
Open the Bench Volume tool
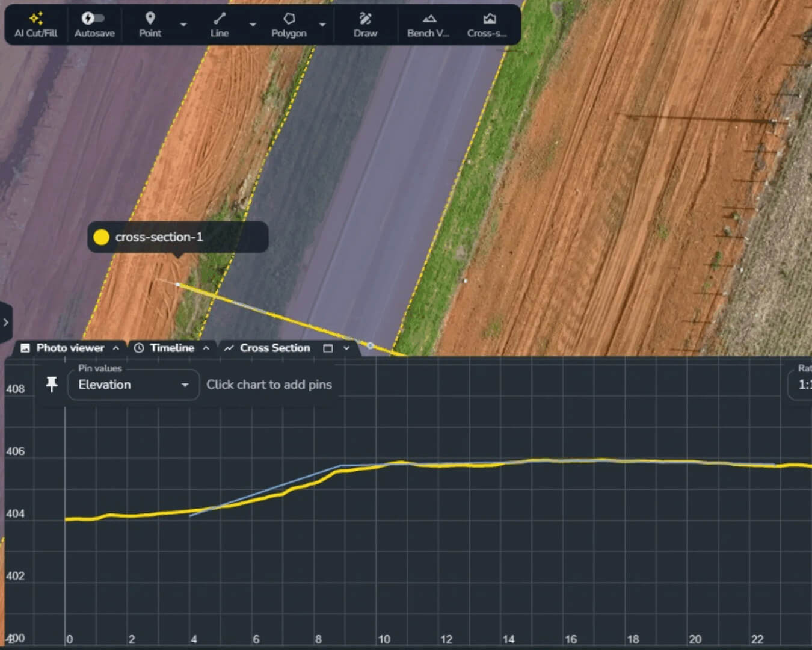(x=428, y=25)
